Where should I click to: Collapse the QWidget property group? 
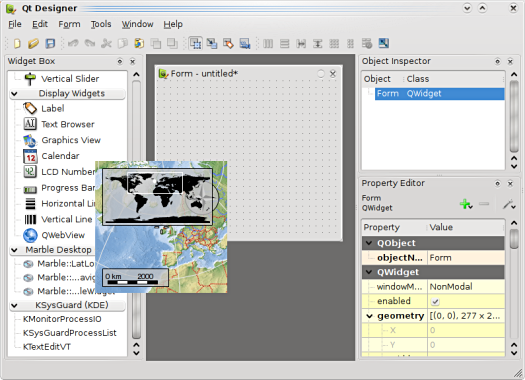[x=369, y=272]
